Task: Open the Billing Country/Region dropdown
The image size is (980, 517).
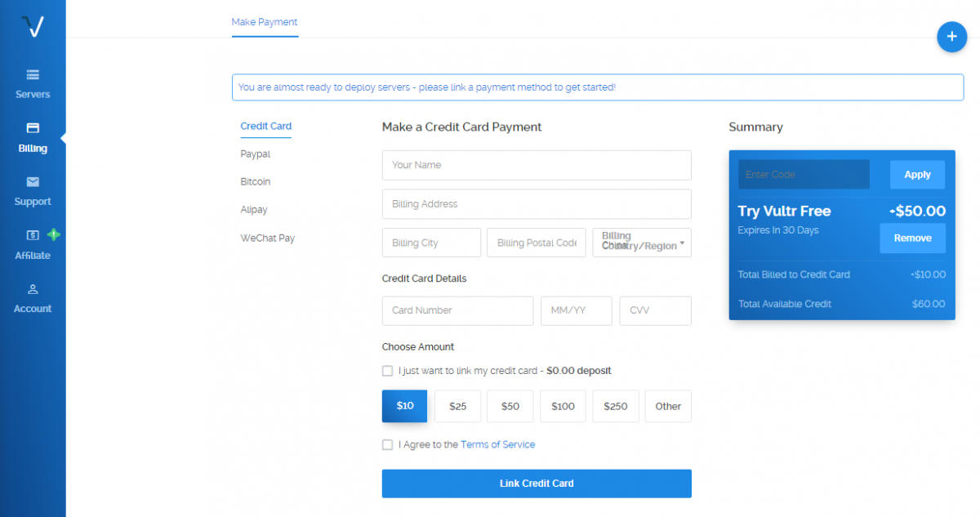Action: (642, 243)
